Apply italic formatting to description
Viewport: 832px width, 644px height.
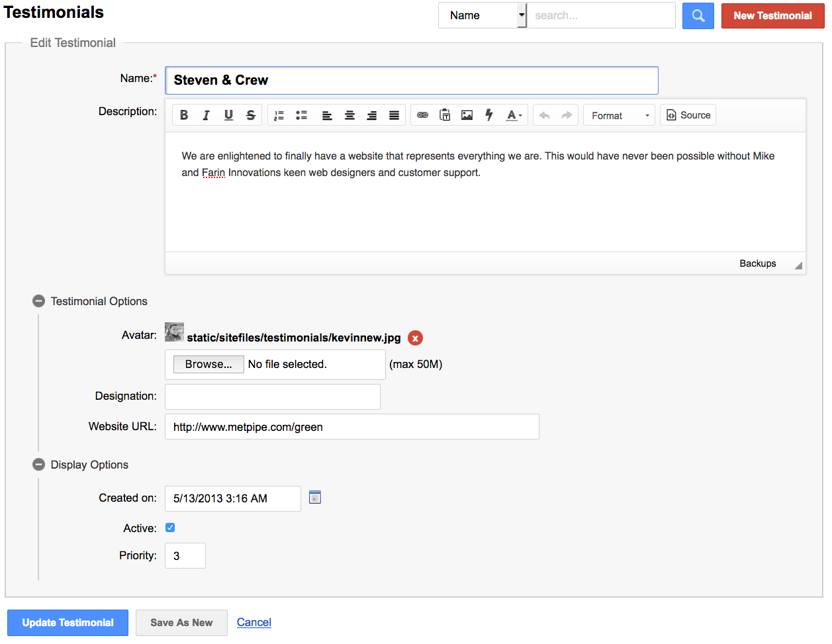click(206, 115)
